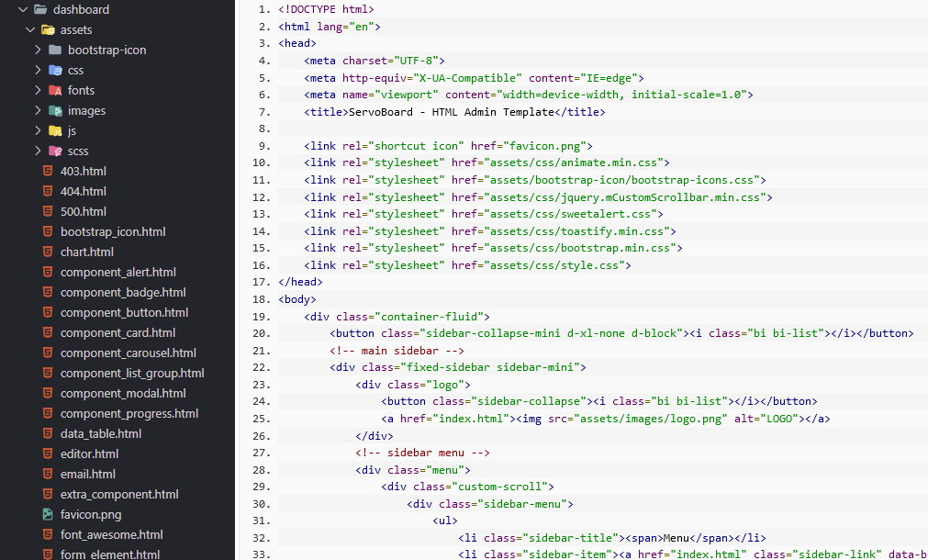Expand the scss folder chevron
Viewport: 928px width, 560px height.
[38, 151]
